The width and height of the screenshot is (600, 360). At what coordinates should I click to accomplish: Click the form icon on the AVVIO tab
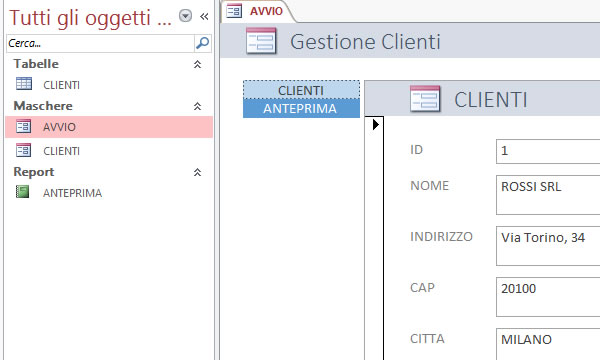234,11
